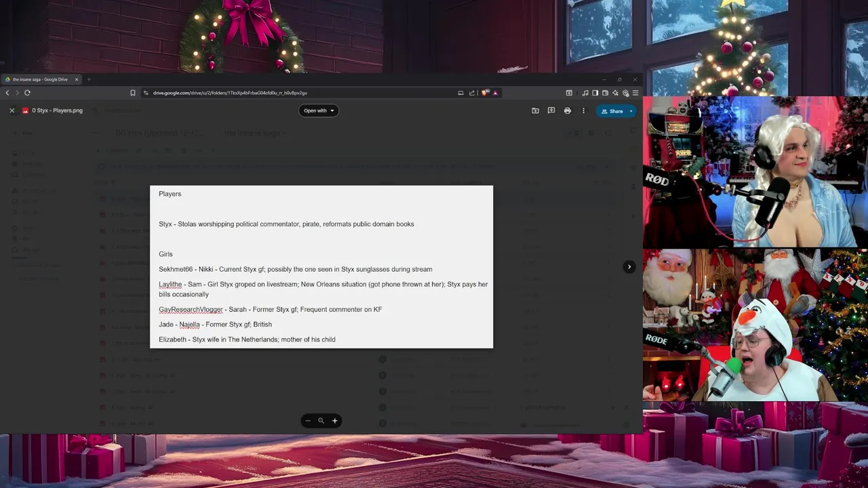Select 'the insane saga - Google Drive' tab
Screen dimensions: 868x488
pos(40,79)
